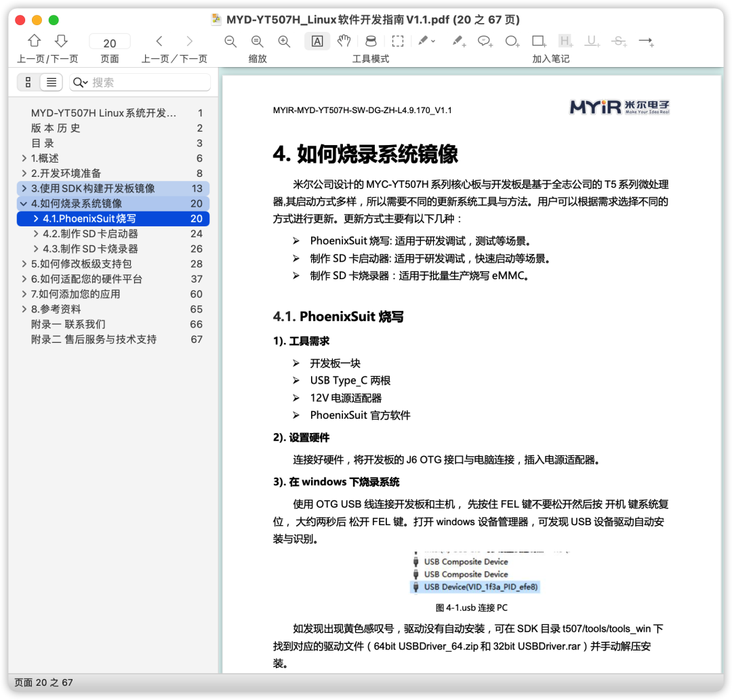732x700 pixels.
Task: Switch sidebar to table of contents view
Action: pos(51,83)
